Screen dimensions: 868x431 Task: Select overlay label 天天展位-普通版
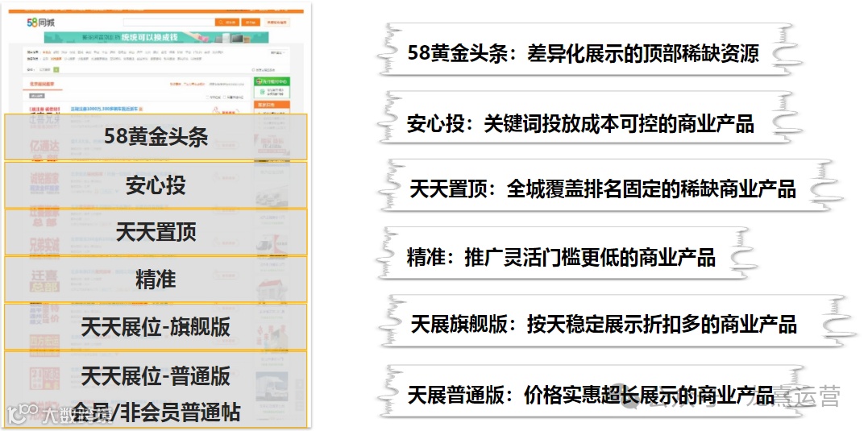(x=156, y=376)
